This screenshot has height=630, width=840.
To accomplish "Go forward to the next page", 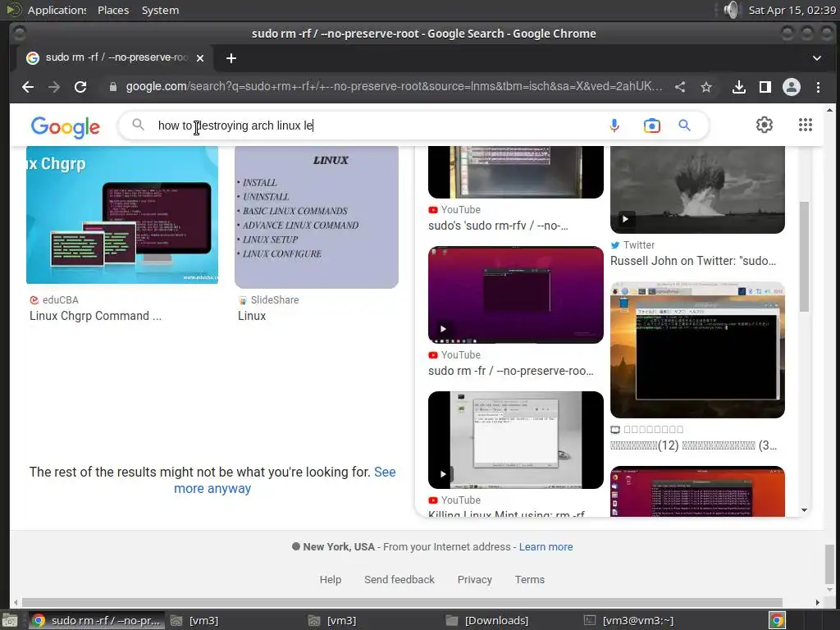I will pyautogui.click(x=54, y=87).
